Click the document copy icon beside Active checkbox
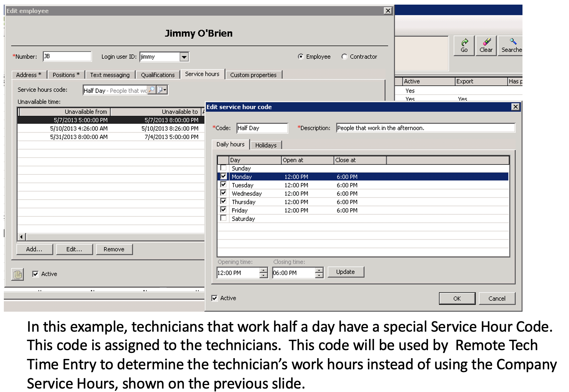Image resolution: width=569 pixels, height=392 pixels. click(x=17, y=274)
